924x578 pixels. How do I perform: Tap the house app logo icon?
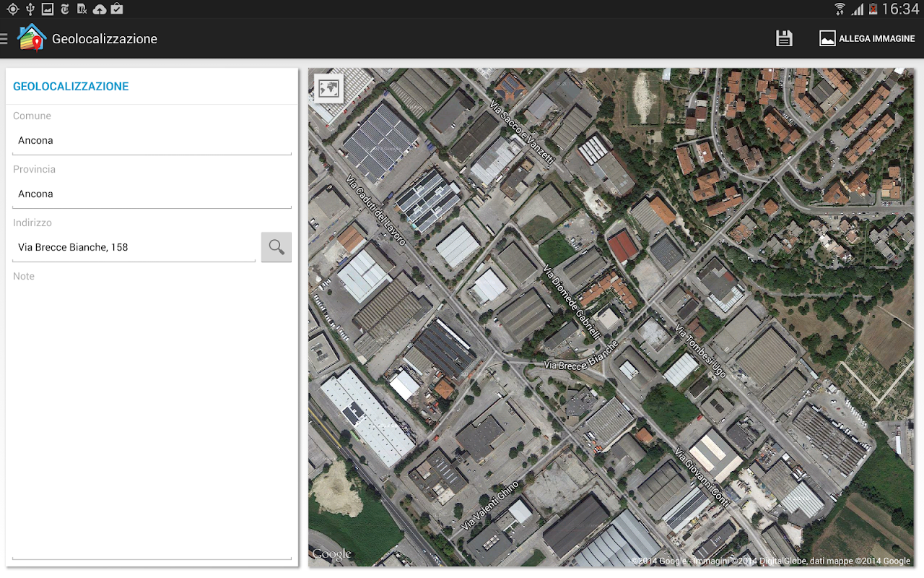[31, 38]
